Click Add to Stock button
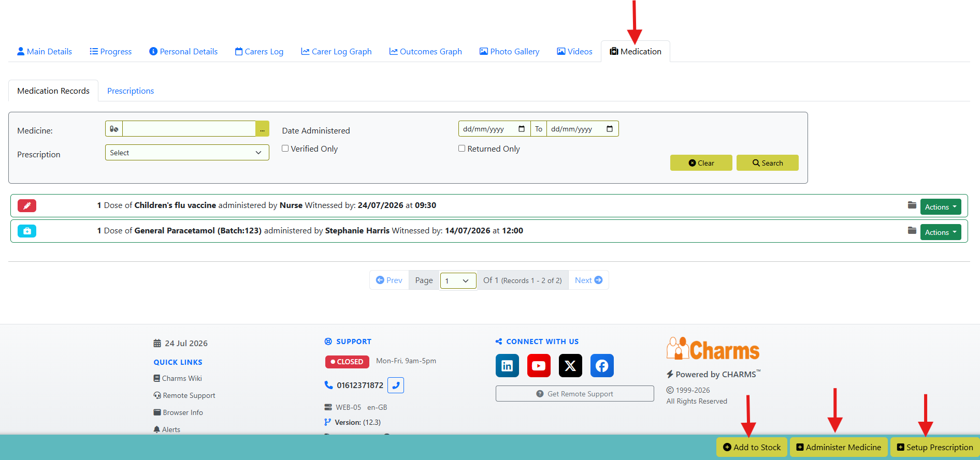The image size is (980, 460). point(752,447)
